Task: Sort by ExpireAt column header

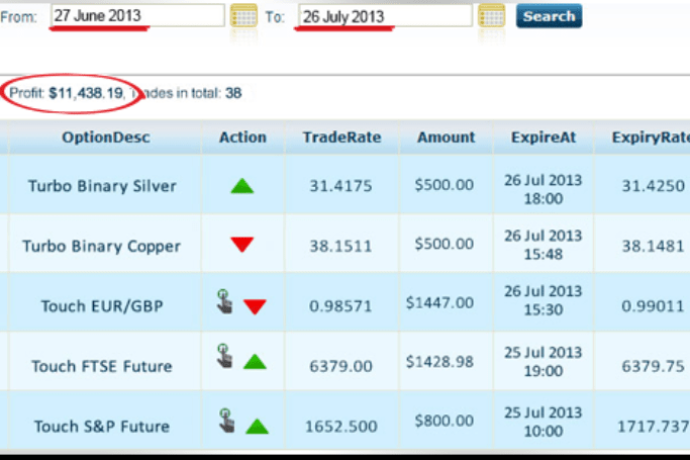Action: pos(543,137)
